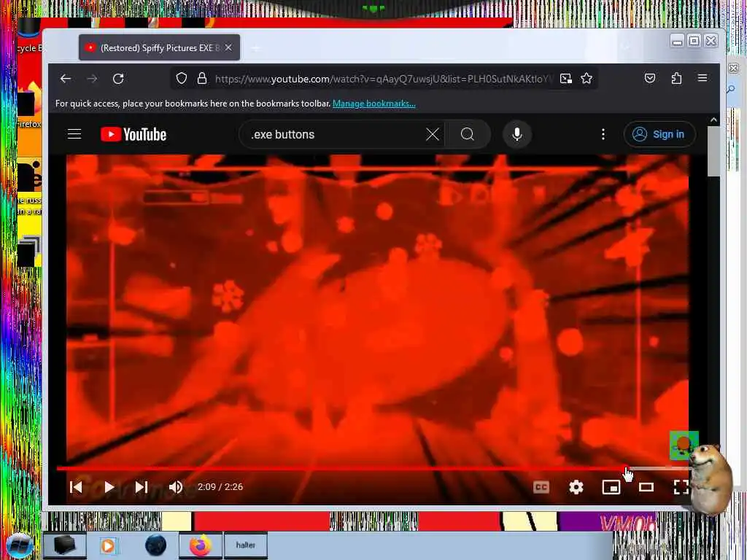
Task: Go to YouTube home via logo
Action: 133,134
